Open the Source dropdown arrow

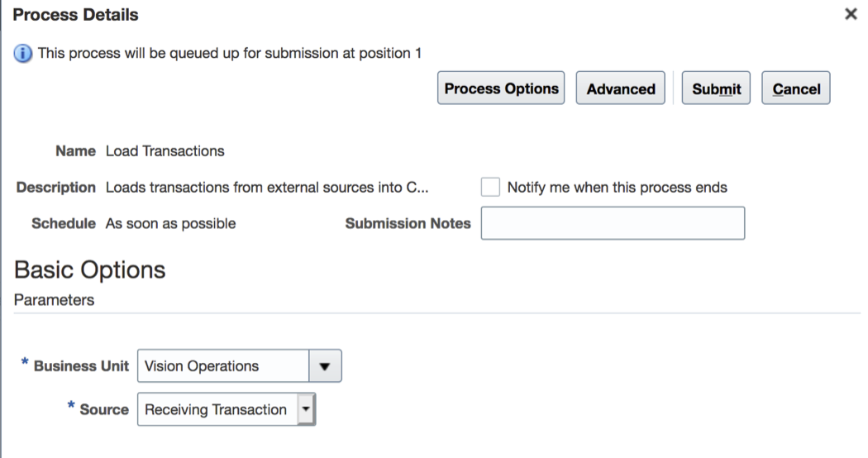(306, 409)
